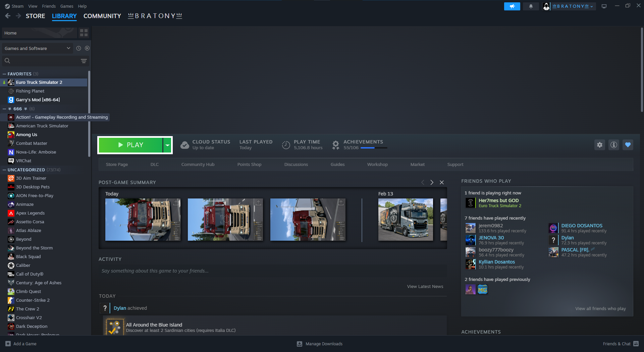Show next post-game summary screenshots
This screenshot has width=644, height=352.
[x=432, y=182]
